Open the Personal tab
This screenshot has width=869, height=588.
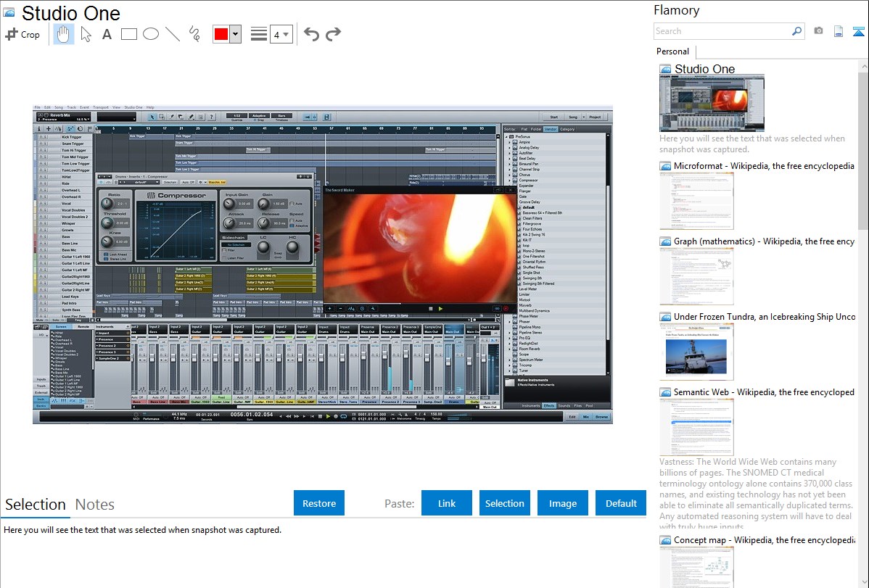click(x=672, y=51)
